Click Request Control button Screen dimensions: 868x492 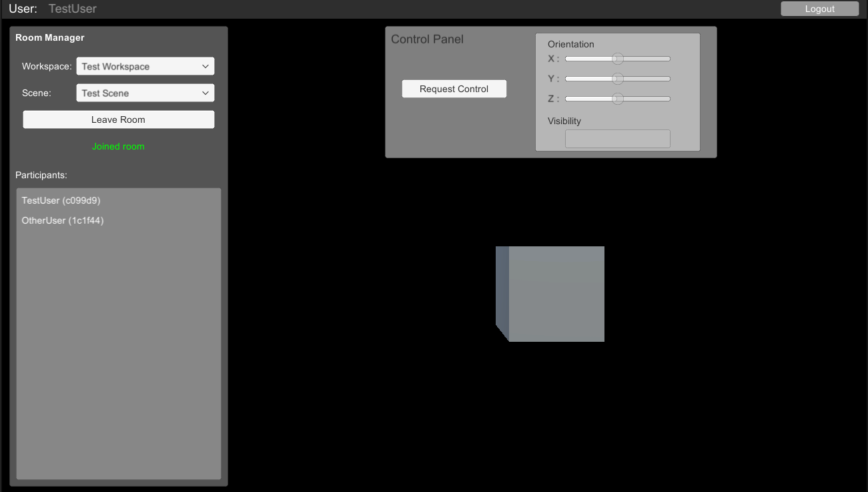tap(454, 89)
